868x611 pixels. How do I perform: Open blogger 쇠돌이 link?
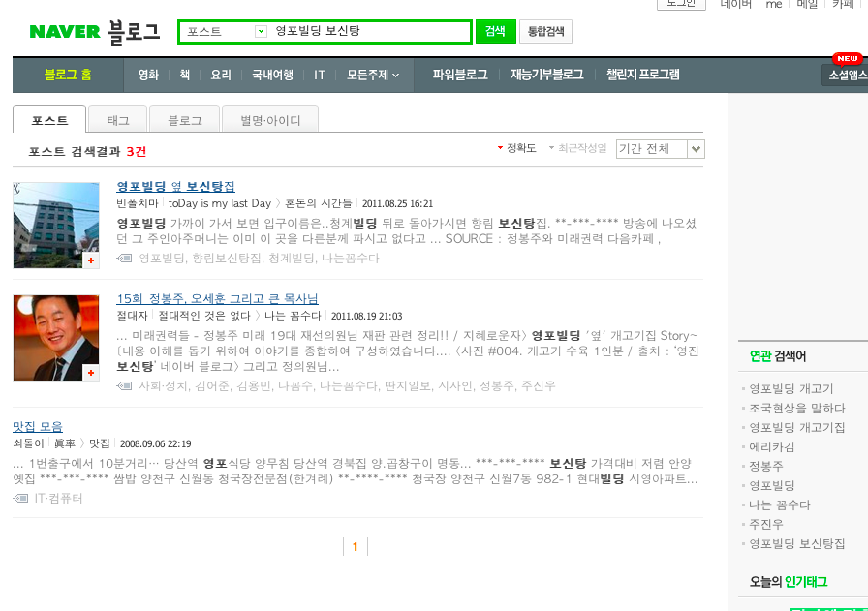click(28, 443)
